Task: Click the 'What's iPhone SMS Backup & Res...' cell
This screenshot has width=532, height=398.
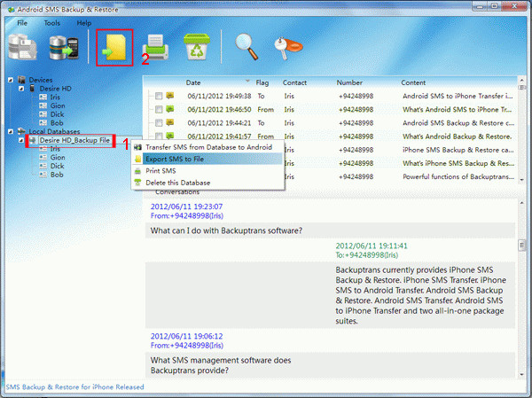Action: click(x=458, y=163)
